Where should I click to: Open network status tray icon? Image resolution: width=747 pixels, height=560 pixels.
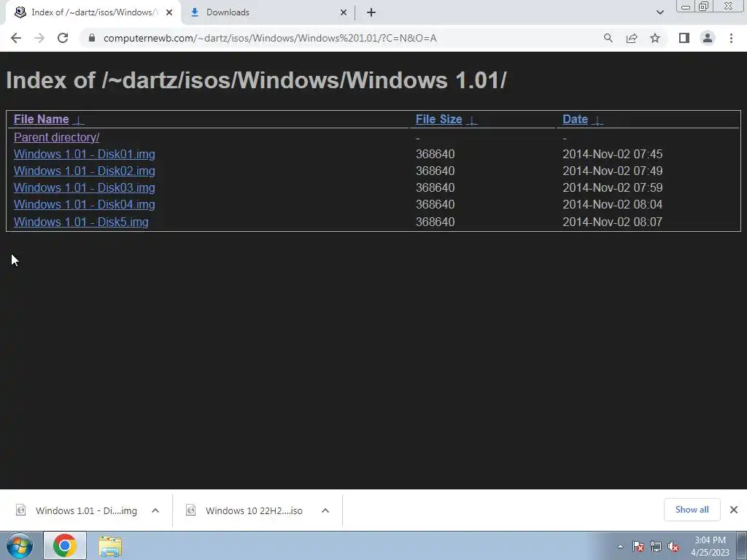pos(656,547)
